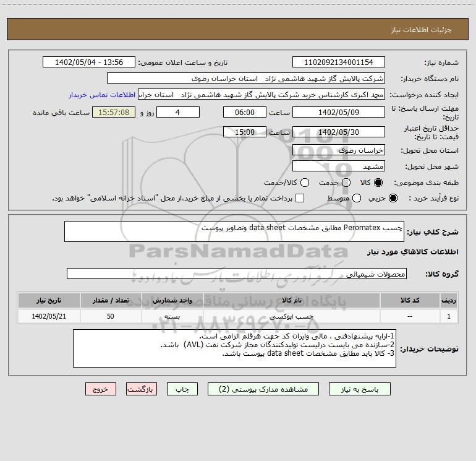Click the deadline time field 06:00
This screenshot has height=461, width=476.
(x=245, y=112)
